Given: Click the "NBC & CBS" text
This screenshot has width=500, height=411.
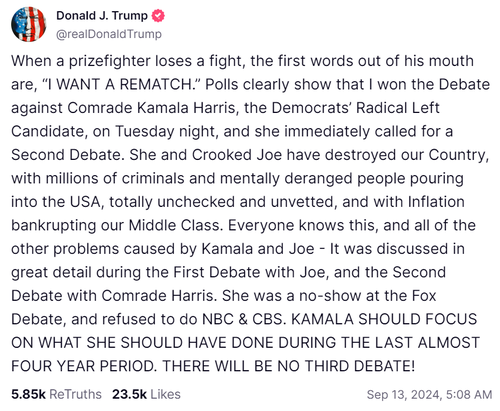Looking at the screenshot, I should 243,319.
